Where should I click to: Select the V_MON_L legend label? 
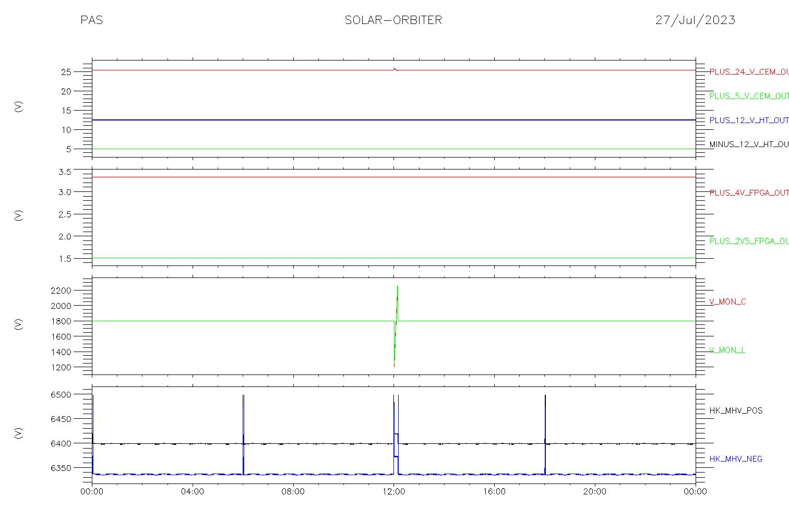point(727,350)
